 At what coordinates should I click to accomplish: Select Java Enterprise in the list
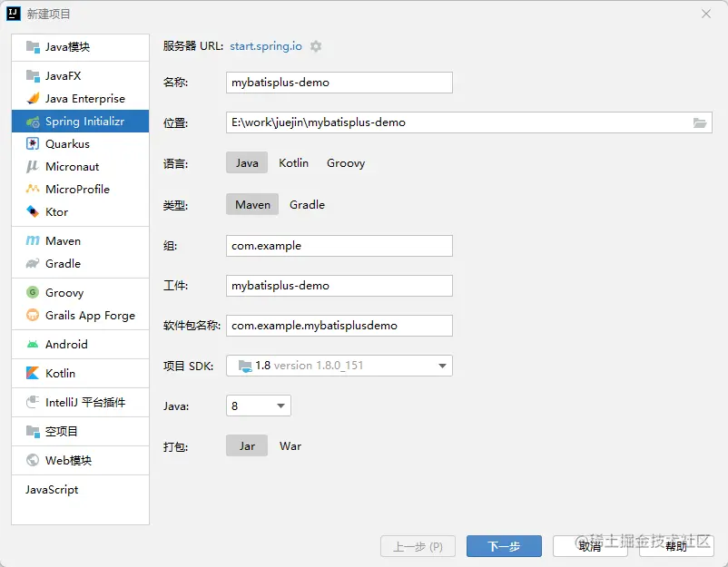point(80,98)
